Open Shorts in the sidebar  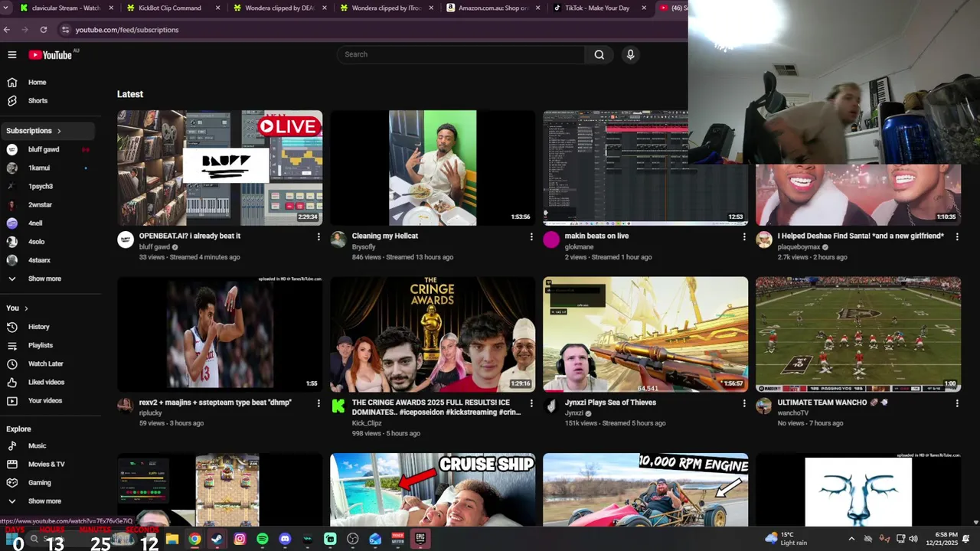[x=47, y=100]
